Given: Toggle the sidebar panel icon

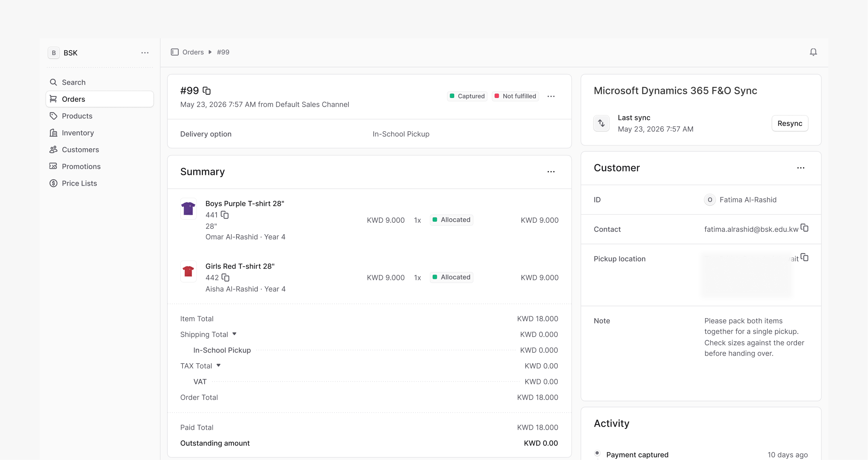Looking at the screenshot, I should pos(175,52).
